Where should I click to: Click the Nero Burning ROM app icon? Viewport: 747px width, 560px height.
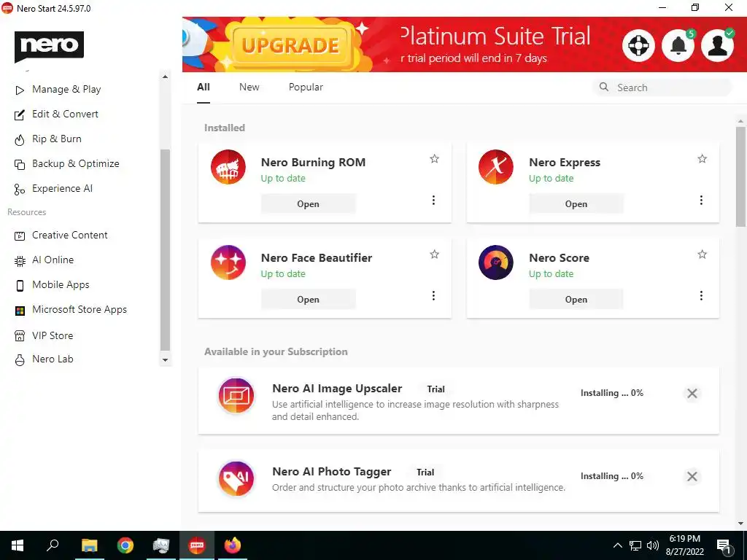228,167
